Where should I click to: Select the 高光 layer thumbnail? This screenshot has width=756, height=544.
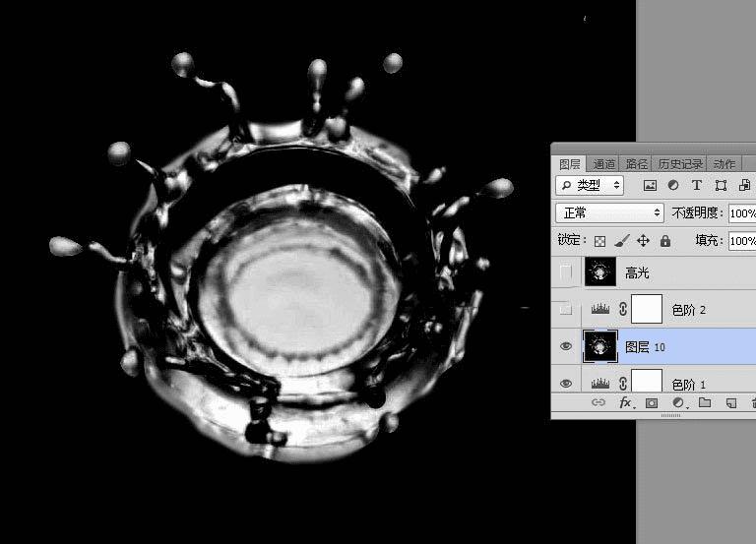(600, 272)
